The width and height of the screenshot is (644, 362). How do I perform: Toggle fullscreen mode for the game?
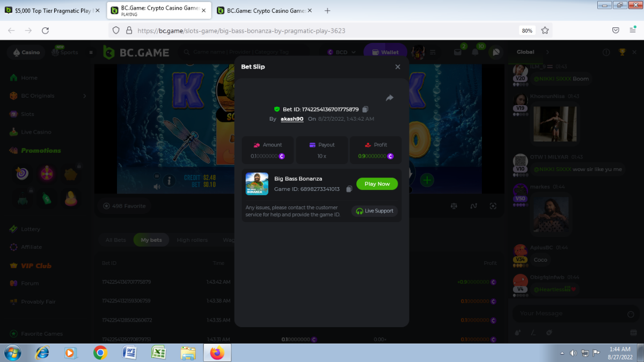493,206
